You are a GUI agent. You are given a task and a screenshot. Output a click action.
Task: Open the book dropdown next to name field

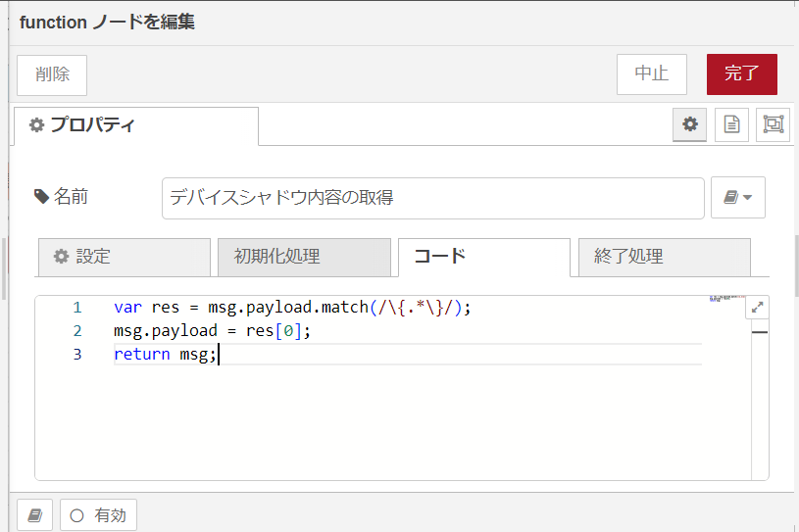point(738,198)
